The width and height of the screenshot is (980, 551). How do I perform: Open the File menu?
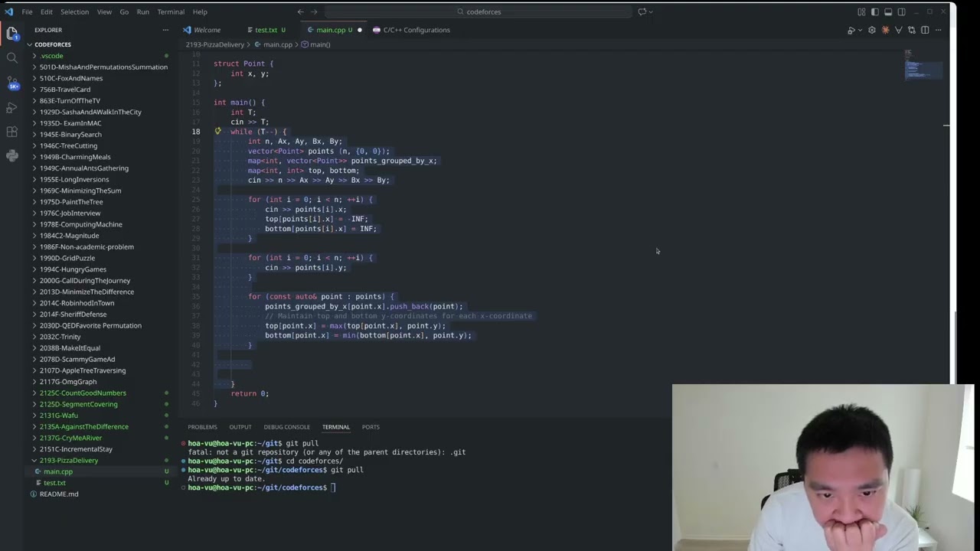coord(27,11)
